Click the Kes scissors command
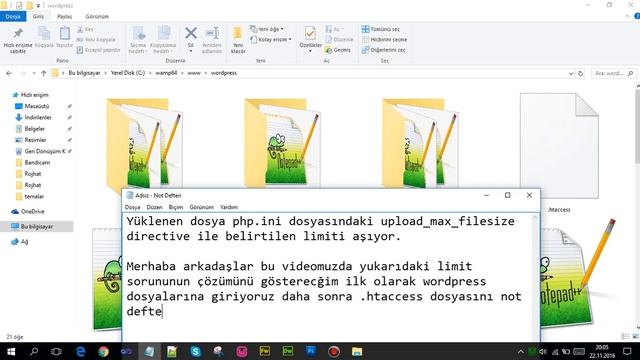The image size is (640, 360). [x=85, y=29]
